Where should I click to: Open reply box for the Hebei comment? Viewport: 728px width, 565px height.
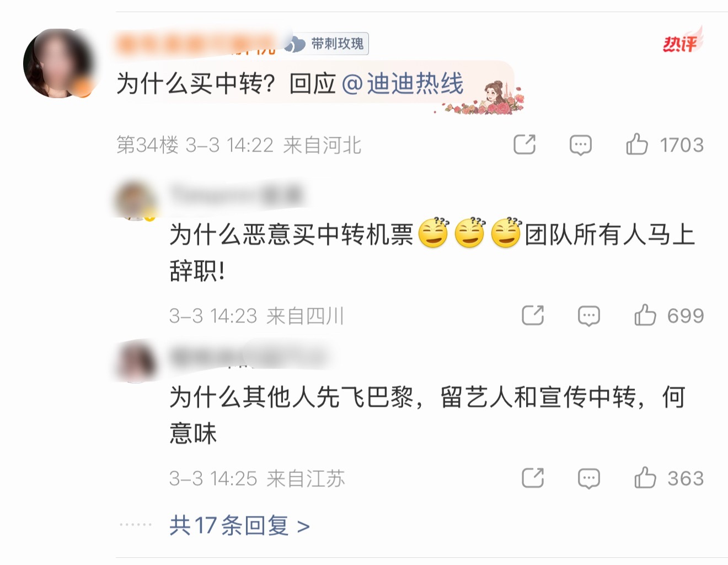click(x=580, y=145)
